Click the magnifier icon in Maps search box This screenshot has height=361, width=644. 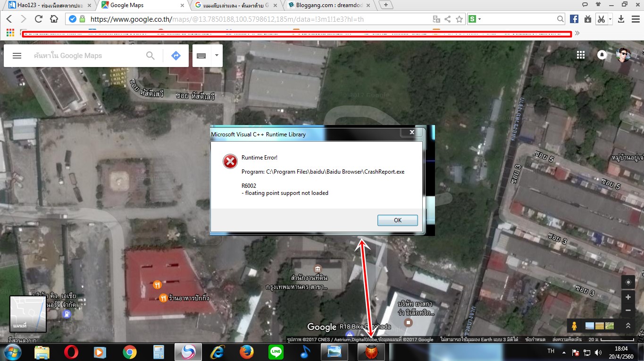[x=151, y=56]
